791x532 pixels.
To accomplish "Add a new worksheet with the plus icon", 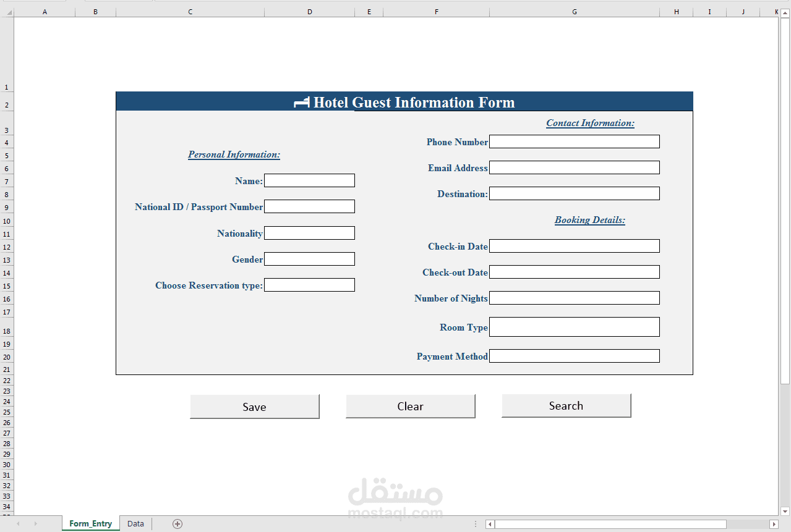I will 177,523.
